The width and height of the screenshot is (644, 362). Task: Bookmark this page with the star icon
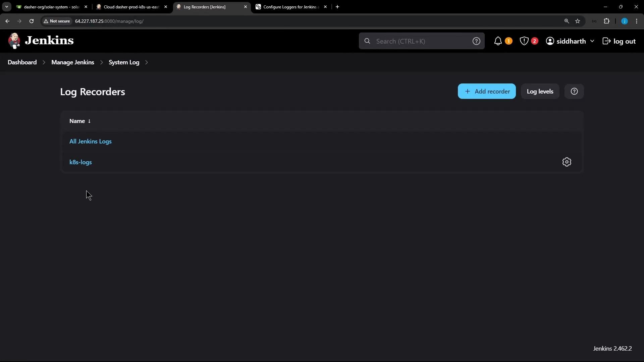click(x=578, y=21)
